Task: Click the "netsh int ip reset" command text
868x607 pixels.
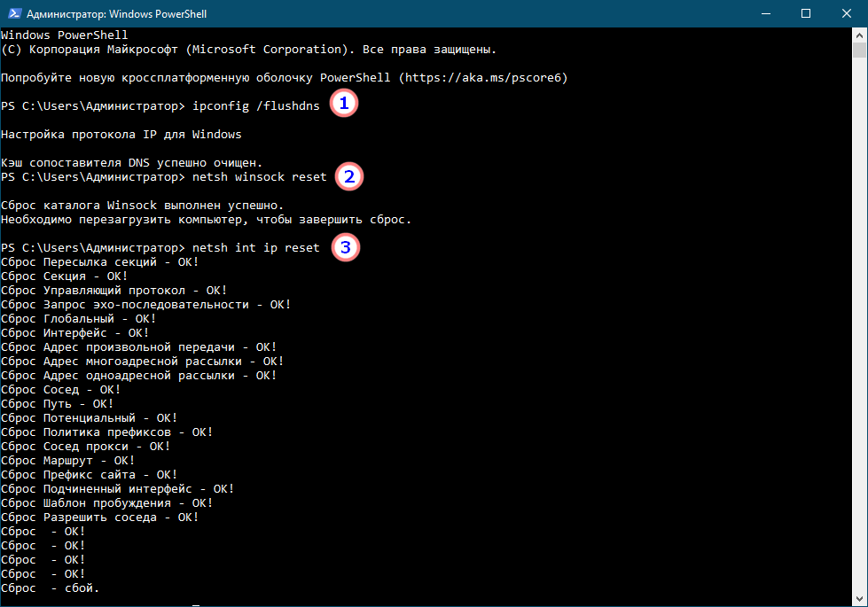Action: [x=255, y=248]
